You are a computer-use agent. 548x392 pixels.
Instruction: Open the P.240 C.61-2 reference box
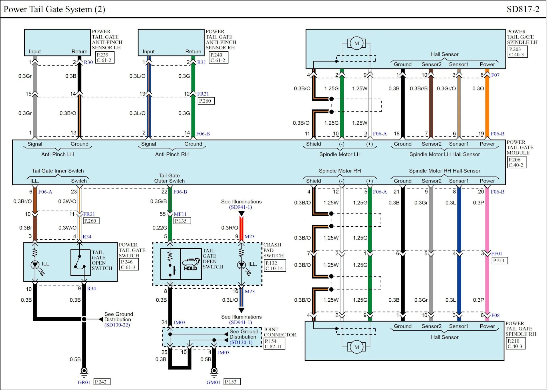pos(219,57)
